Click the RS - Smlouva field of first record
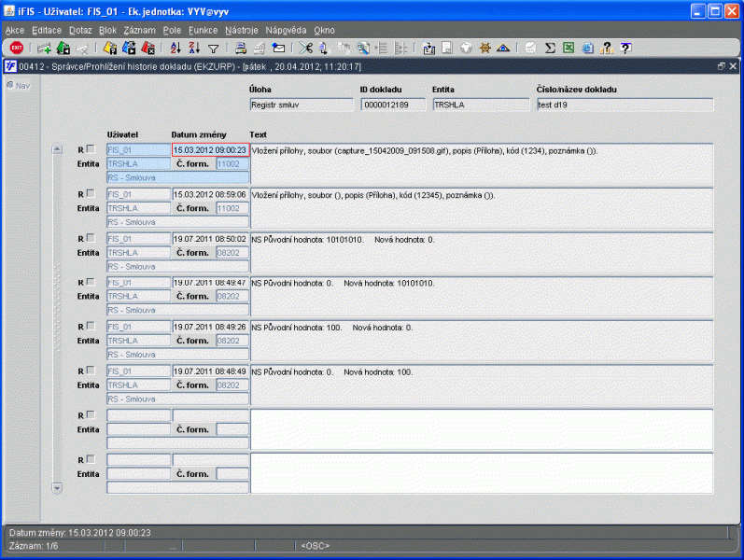Viewport: 744px width, 560px height. [x=178, y=178]
